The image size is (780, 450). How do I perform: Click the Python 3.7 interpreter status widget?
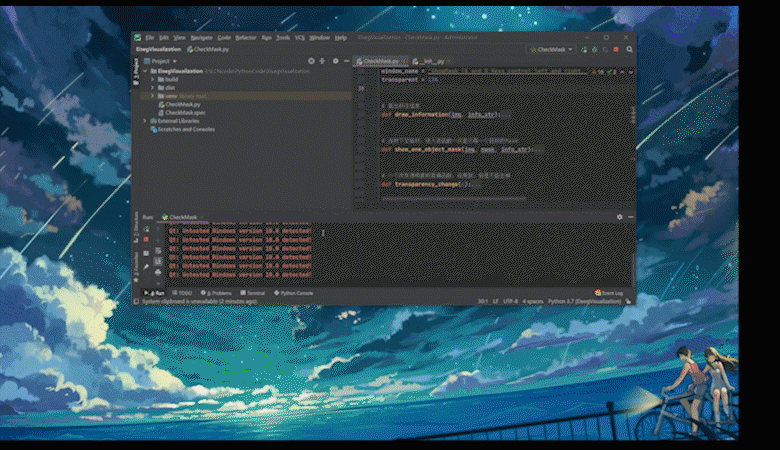point(584,301)
